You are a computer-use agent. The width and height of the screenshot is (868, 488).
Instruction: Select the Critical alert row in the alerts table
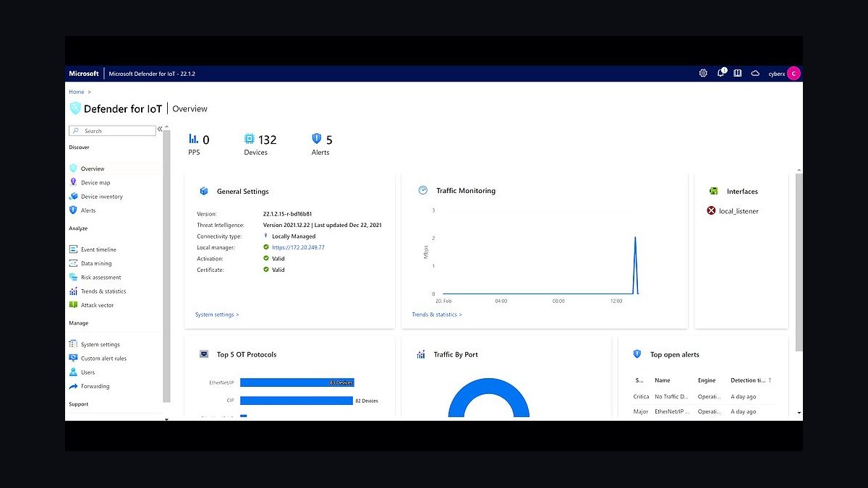pyautogui.click(x=705, y=396)
